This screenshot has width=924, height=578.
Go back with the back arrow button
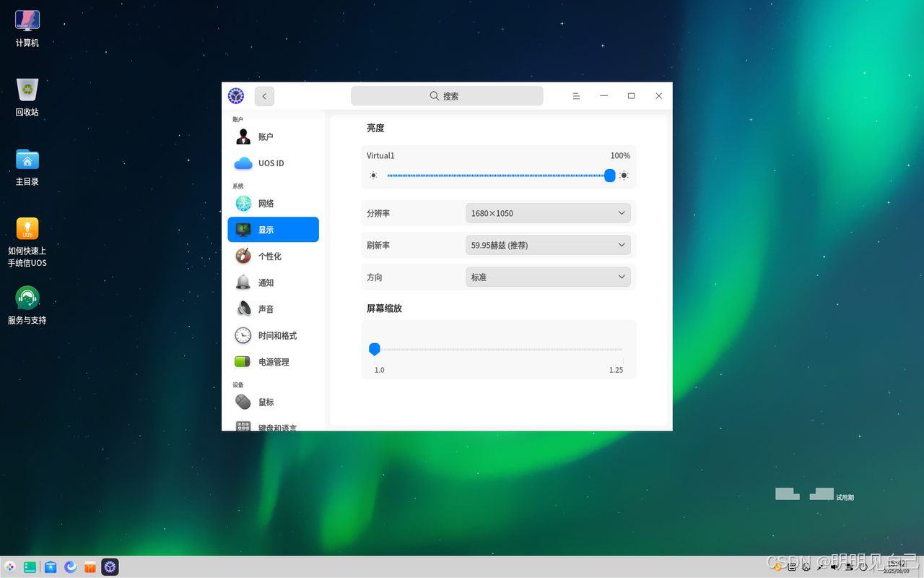coord(264,96)
